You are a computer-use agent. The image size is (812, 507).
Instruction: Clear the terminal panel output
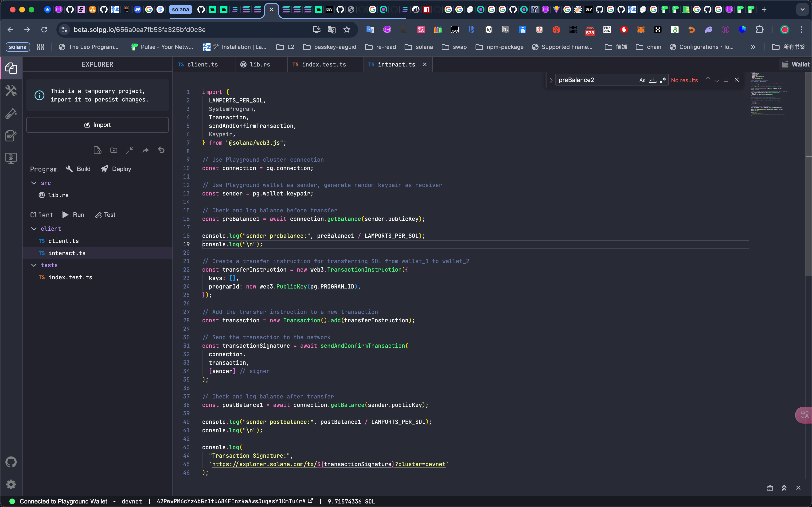pos(770,488)
